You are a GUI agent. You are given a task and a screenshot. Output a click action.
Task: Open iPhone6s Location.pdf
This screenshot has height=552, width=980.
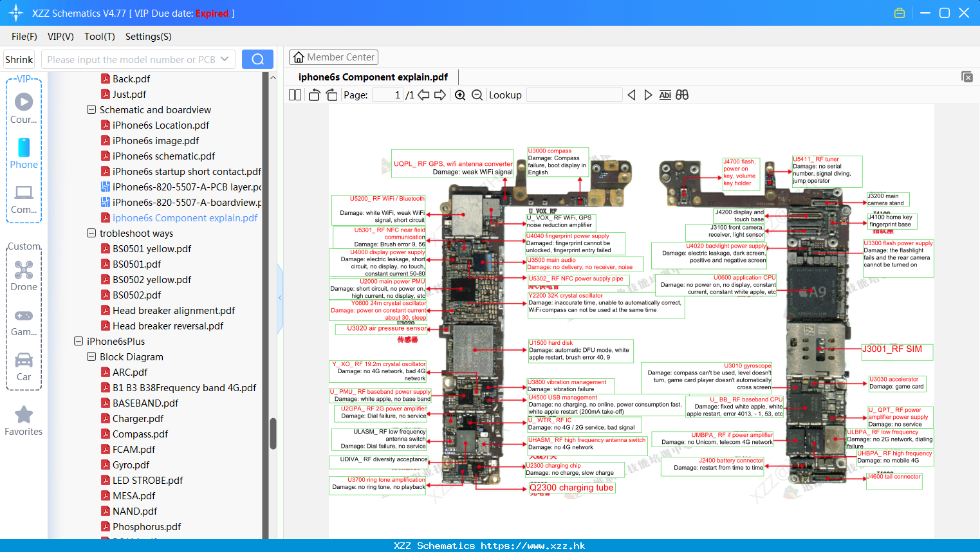[x=161, y=125]
